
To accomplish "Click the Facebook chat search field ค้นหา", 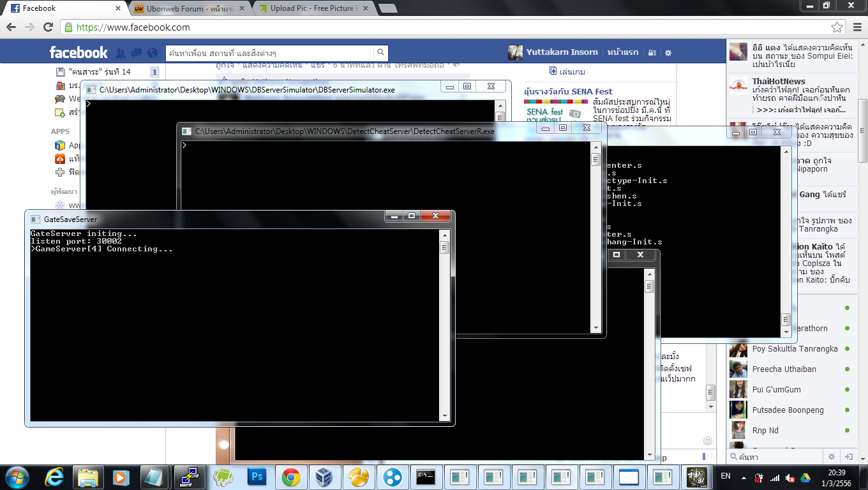I will [x=776, y=457].
